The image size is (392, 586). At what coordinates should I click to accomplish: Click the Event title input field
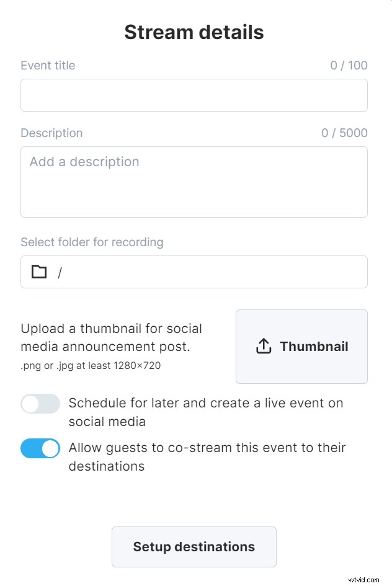pos(194,95)
